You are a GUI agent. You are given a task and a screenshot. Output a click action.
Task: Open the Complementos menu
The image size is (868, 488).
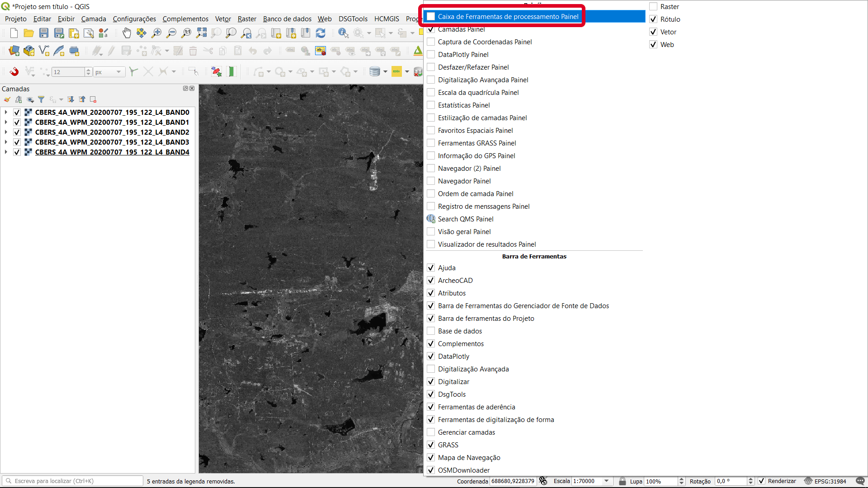point(185,19)
